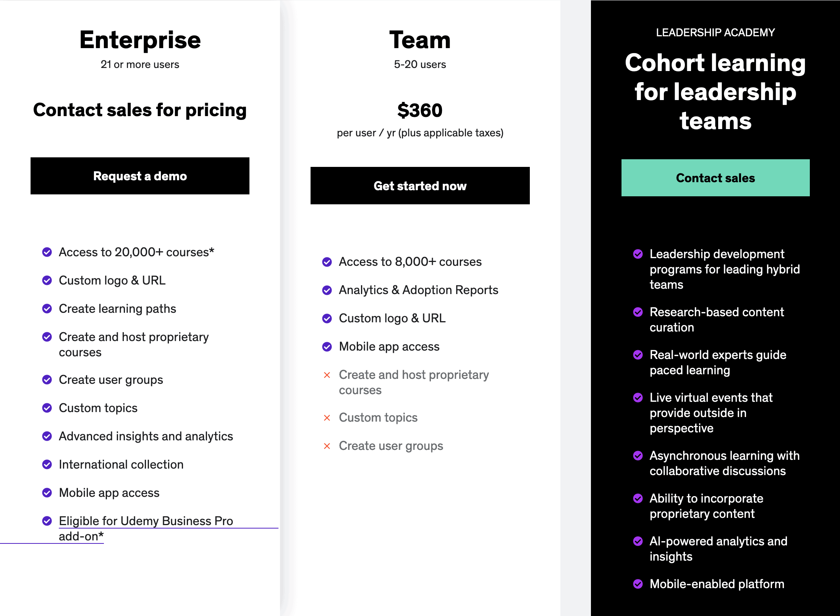Click checkmark icon beside Mobile-enabled platform
This screenshot has height=616, width=840.
[638, 584]
